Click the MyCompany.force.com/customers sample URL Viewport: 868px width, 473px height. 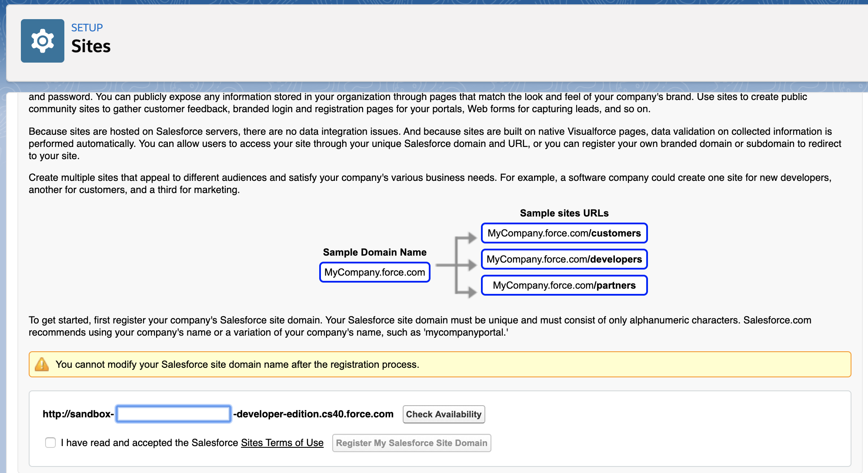[x=564, y=233]
